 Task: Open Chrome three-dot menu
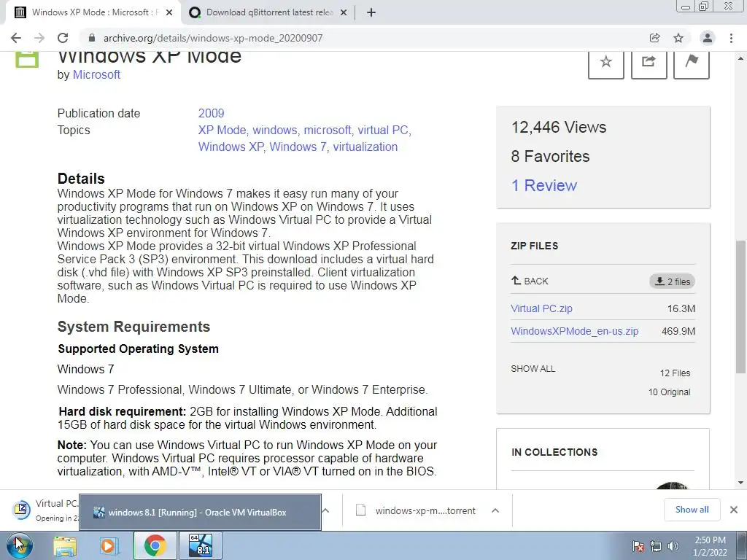pyautogui.click(x=731, y=38)
